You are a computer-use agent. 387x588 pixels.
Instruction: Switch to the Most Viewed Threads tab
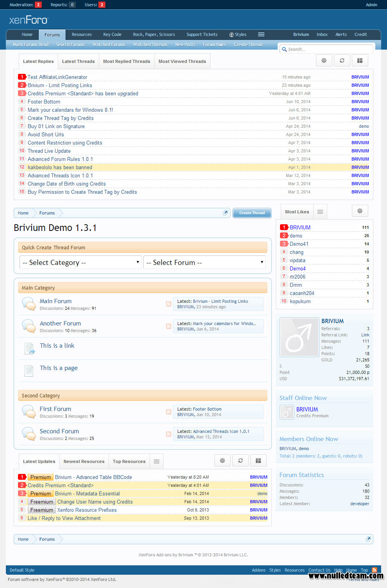[x=182, y=61]
